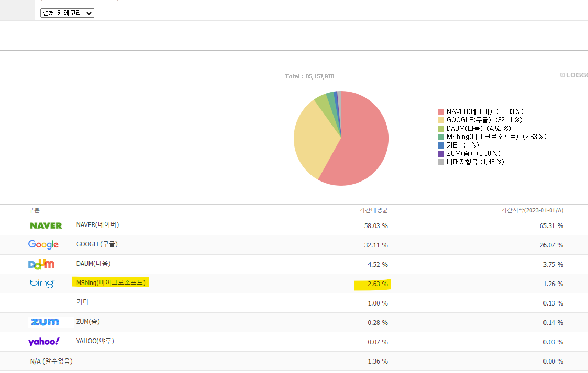Click GOOGLE yellow legend swatch
This screenshot has width=588, height=373.
441,120
